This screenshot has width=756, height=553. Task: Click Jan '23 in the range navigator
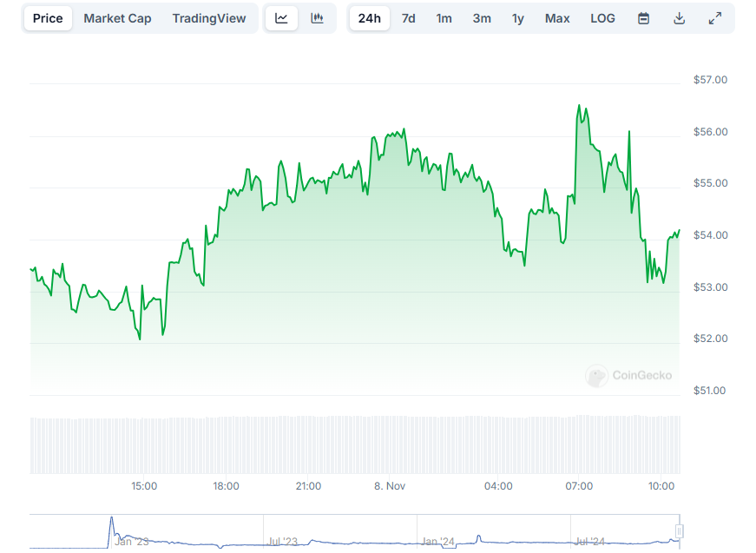click(132, 542)
